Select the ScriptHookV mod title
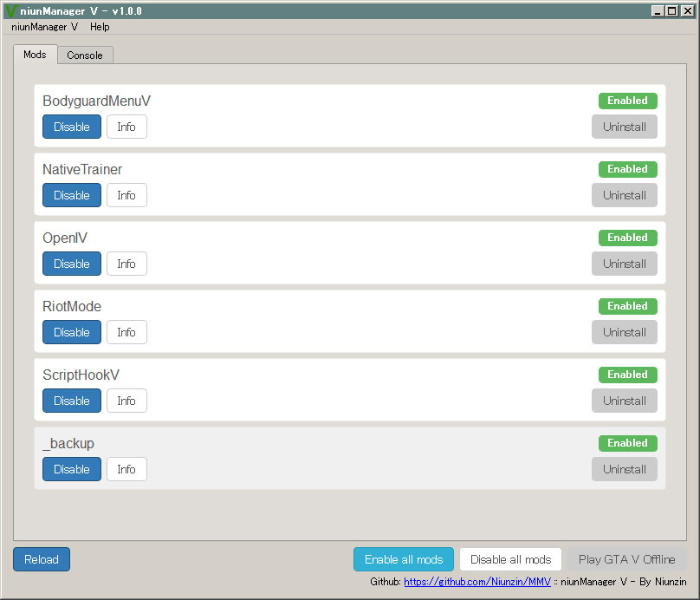The height and width of the screenshot is (600, 700). point(81,375)
